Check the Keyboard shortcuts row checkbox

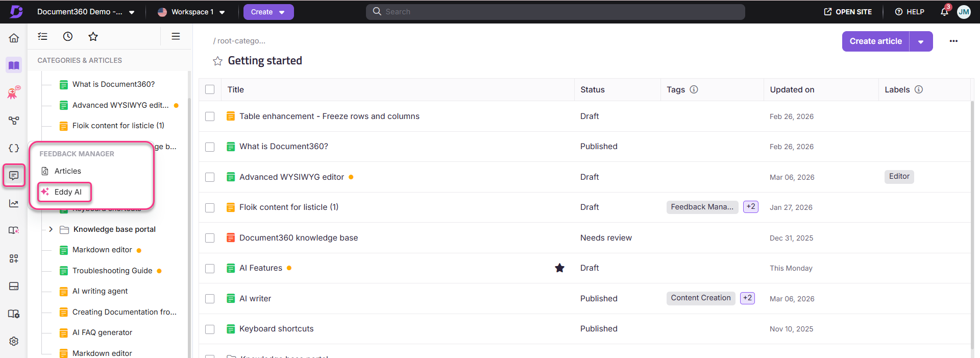point(210,329)
